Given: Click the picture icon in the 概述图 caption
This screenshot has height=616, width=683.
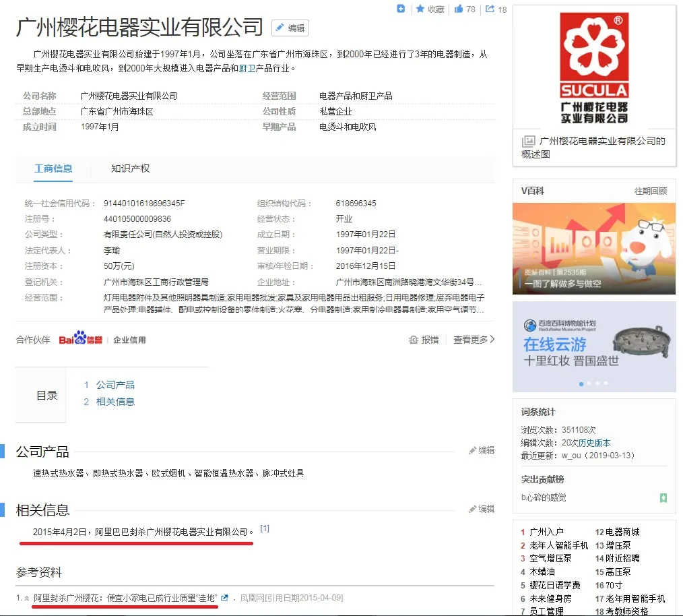Looking at the screenshot, I should pos(528,142).
